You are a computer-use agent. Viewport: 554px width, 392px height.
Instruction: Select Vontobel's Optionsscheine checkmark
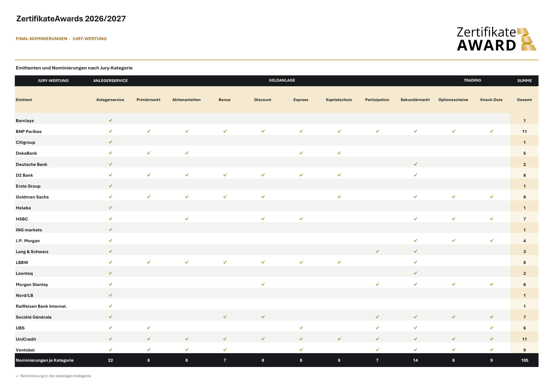tap(453, 350)
